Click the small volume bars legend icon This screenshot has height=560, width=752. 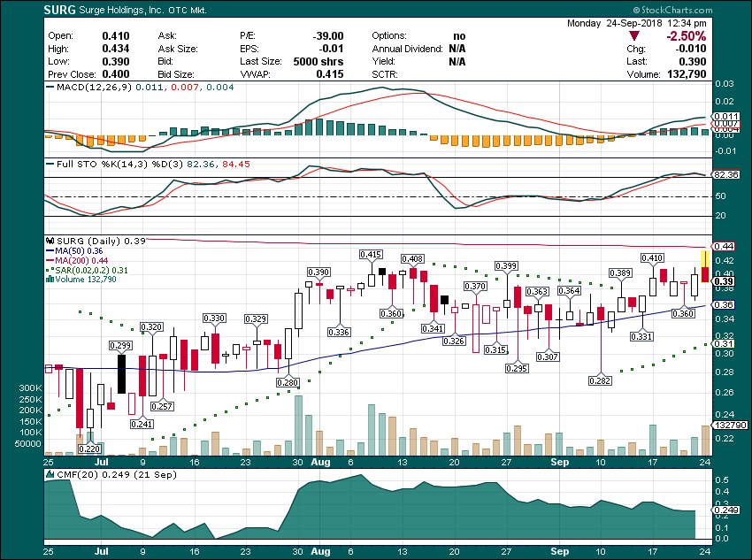49,279
